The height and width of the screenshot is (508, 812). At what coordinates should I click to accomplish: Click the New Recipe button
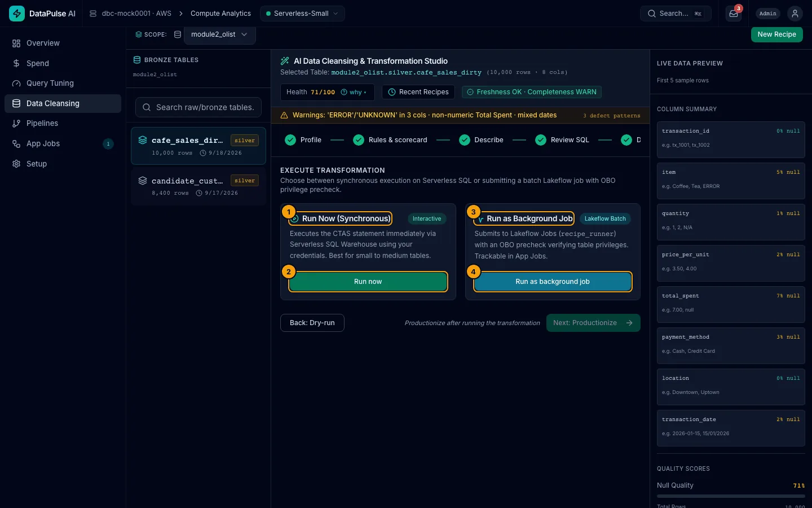click(x=776, y=34)
